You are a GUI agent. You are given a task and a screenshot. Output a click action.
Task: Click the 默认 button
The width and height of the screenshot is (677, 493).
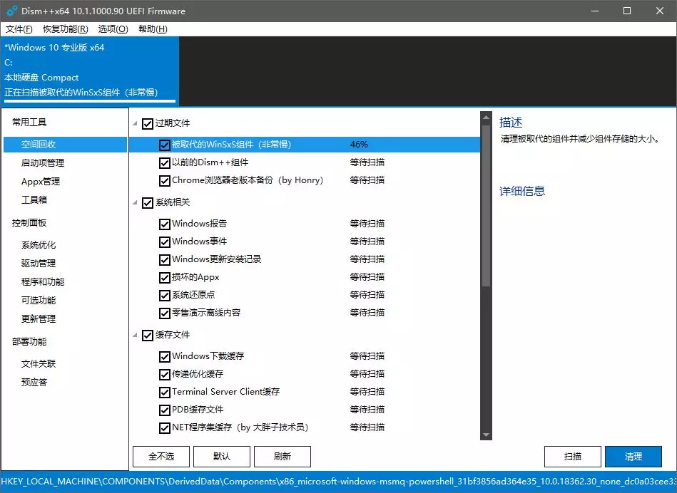(222, 456)
